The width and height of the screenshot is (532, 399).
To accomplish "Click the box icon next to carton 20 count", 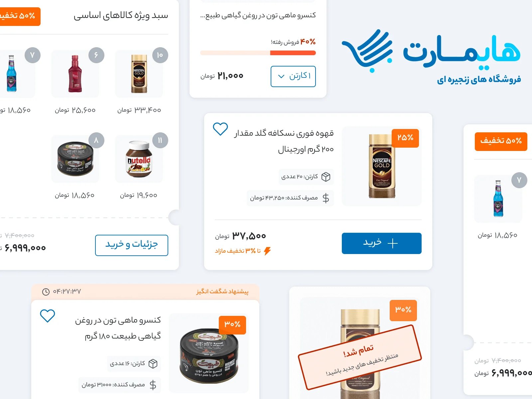I will (x=326, y=177).
